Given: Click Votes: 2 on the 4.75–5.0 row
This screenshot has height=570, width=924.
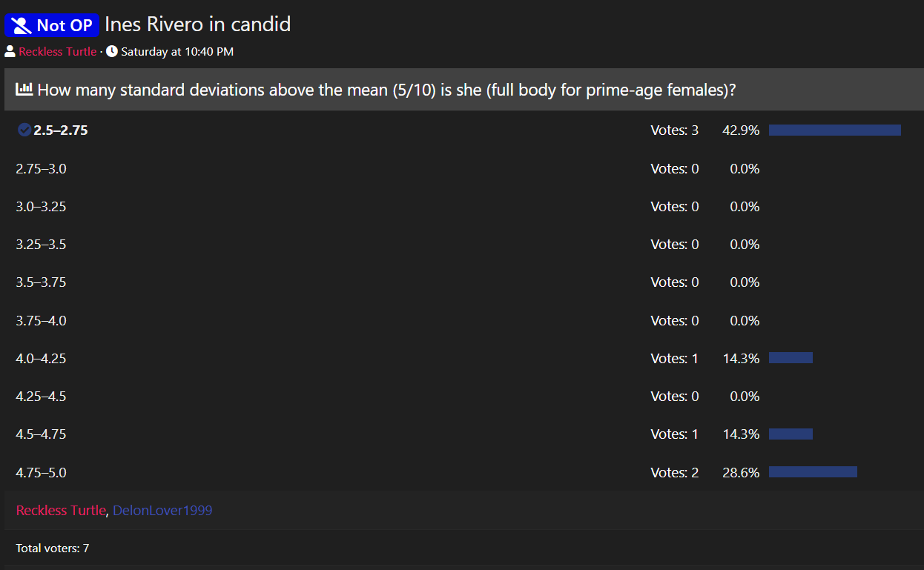Looking at the screenshot, I should pos(674,472).
